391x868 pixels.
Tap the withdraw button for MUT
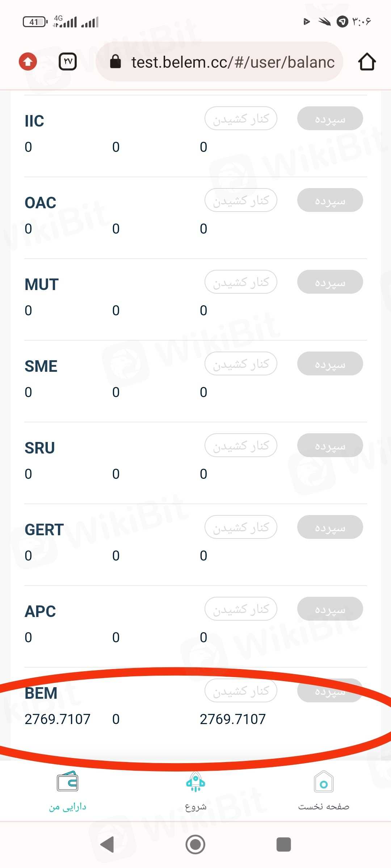[x=241, y=282]
